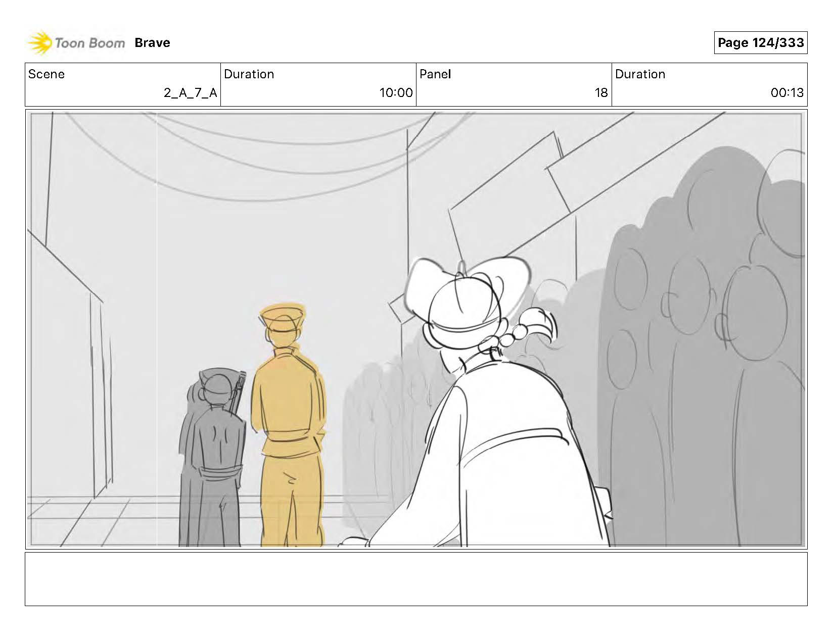Click the 'Page 124/333' indicator

(x=761, y=42)
